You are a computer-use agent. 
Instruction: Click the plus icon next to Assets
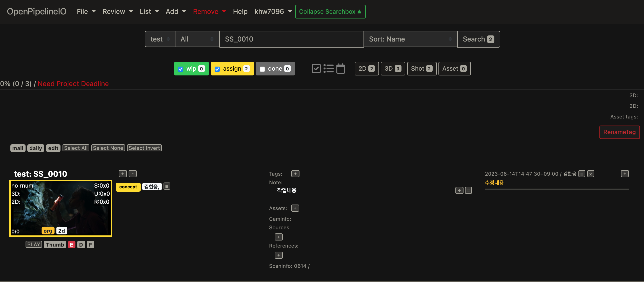point(295,208)
